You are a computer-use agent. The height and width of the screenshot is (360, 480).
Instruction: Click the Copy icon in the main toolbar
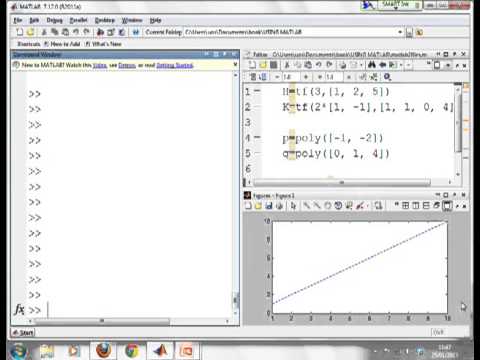tap(54, 32)
